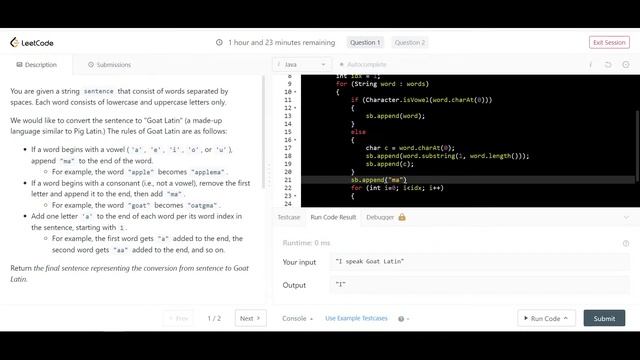Click Use Example Testcases link
640x360 pixels.
[356, 318]
